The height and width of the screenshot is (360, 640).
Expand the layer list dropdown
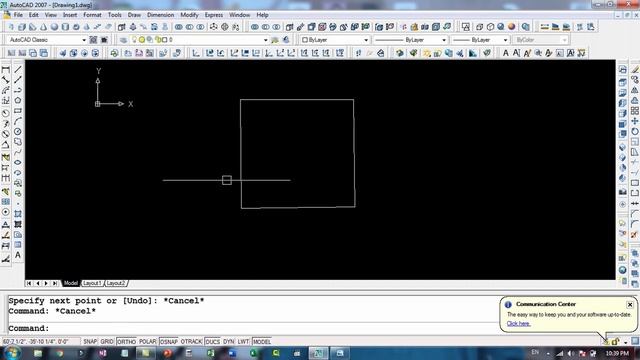265,40
